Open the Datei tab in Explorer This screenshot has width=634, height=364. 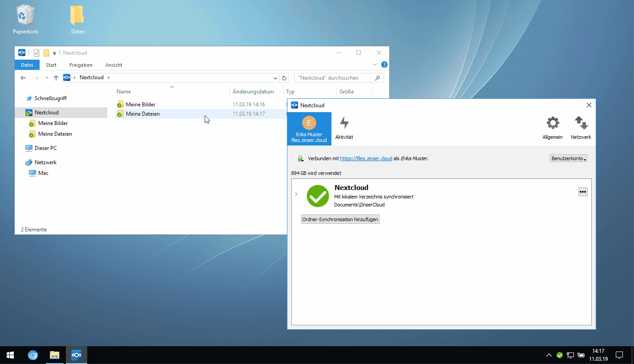pos(27,65)
